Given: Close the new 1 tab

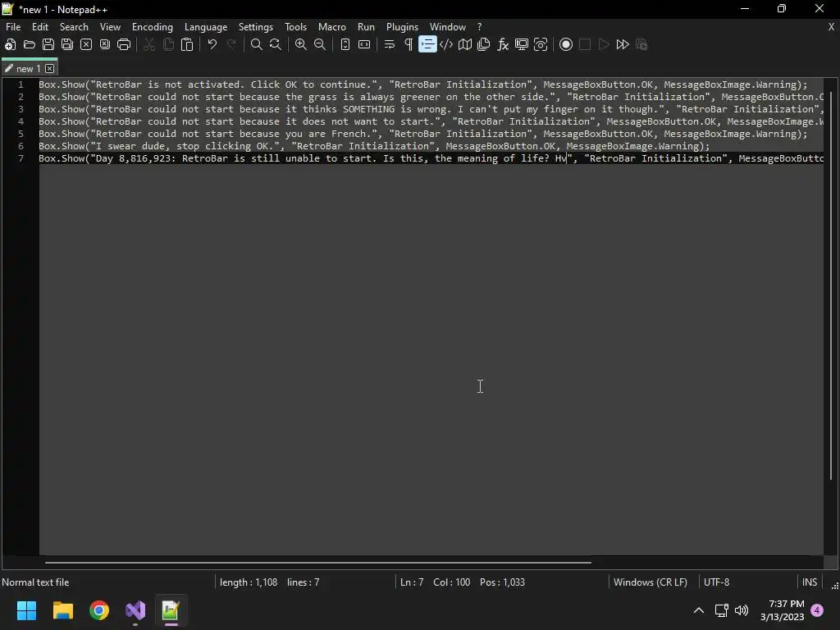Looking at the screenshot, I should 50,69.
